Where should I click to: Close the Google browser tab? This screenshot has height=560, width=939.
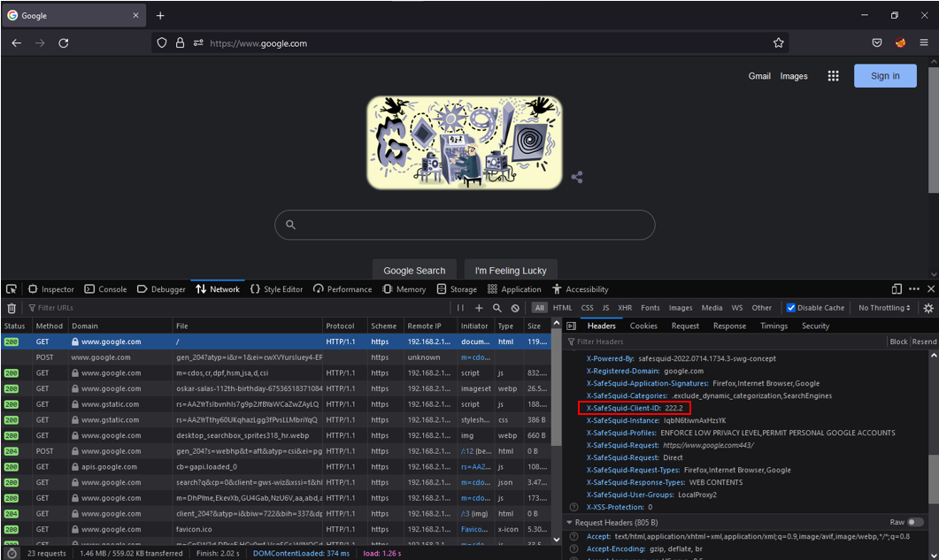click(135, 16)
